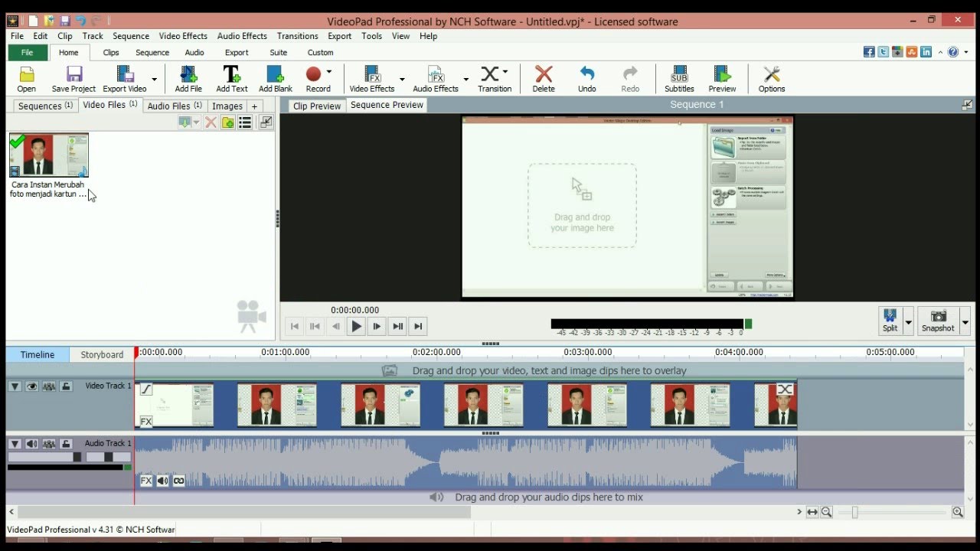Select the Cara Instan Merubah video thumbnail

tap(49, 155)
